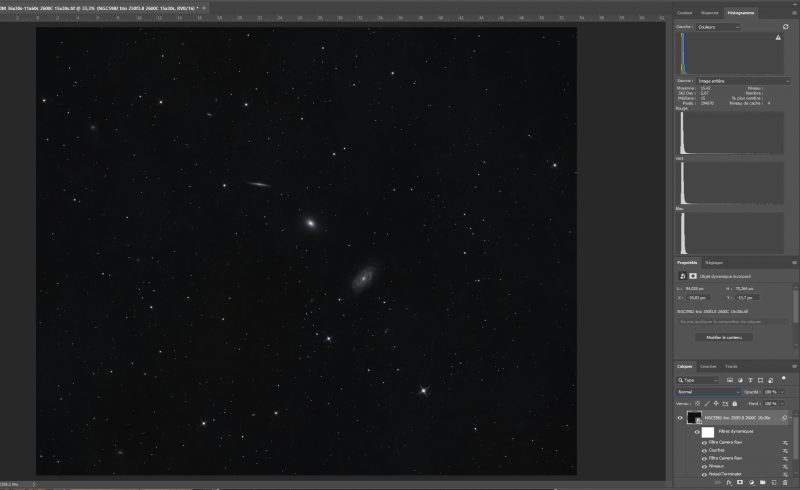The width and height of the screenshot is (800, 490).
Task: Open the layer comp dropdown in Propriétés
Action: pyautogui.click(x=733, y=322)
